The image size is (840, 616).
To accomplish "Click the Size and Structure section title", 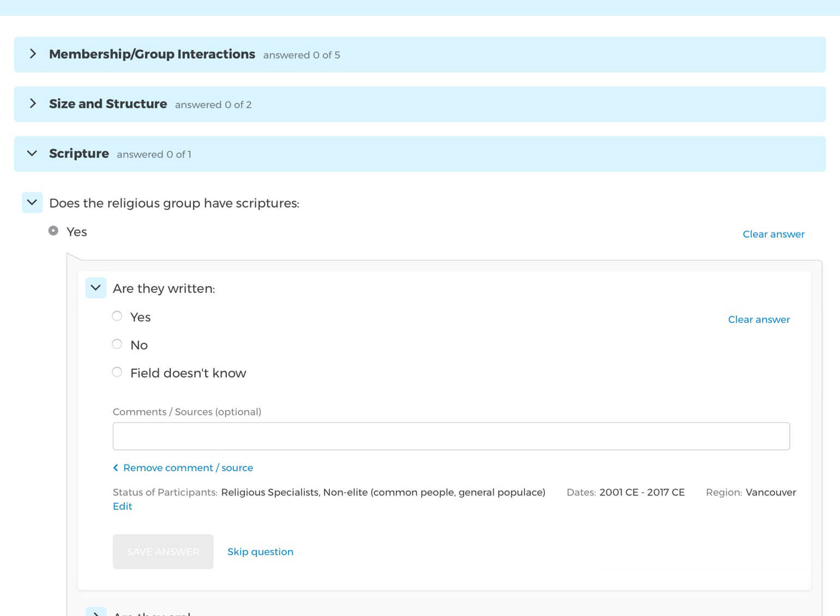I will 108,104.
